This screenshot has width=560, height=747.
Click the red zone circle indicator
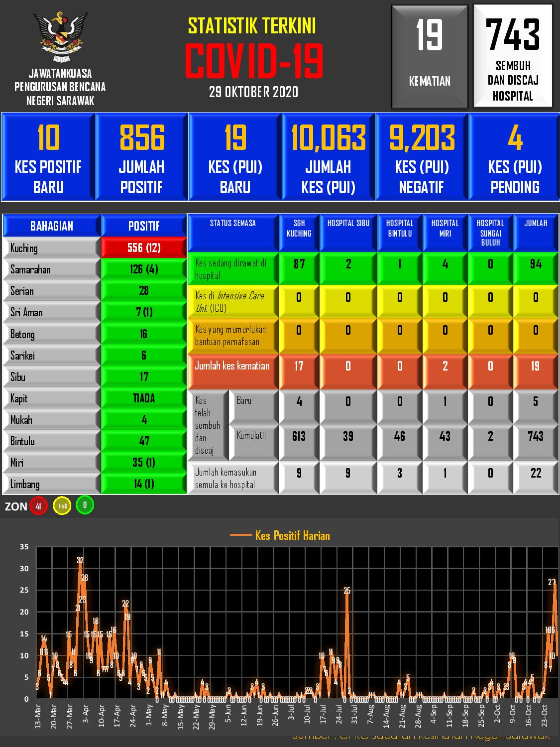coord(38,506)
